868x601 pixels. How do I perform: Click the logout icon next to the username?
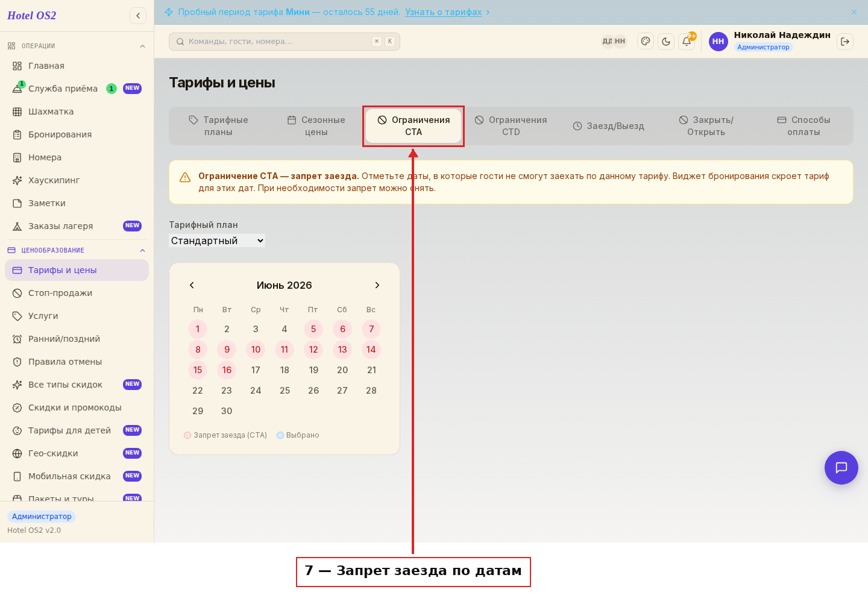coord(845,42)
